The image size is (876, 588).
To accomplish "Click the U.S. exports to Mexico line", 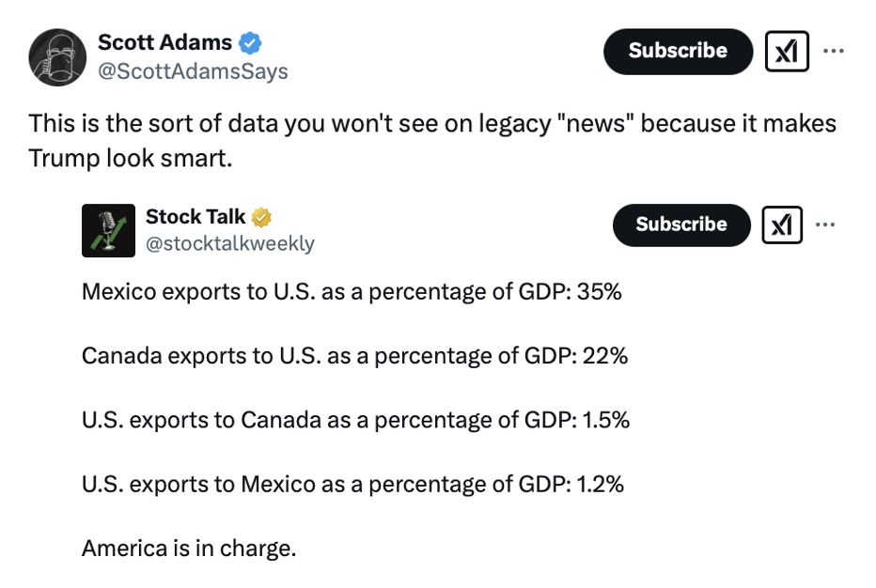I will (x=352, y=484).
